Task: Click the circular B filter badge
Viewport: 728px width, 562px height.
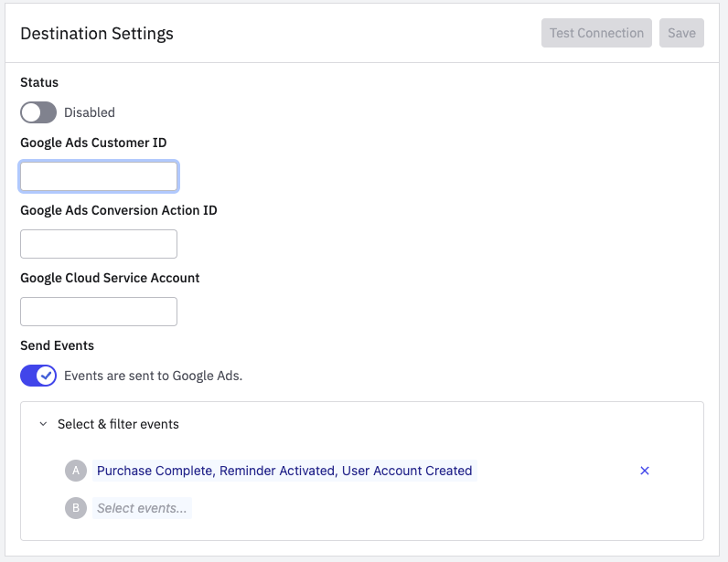Action: tap(76, 508)
